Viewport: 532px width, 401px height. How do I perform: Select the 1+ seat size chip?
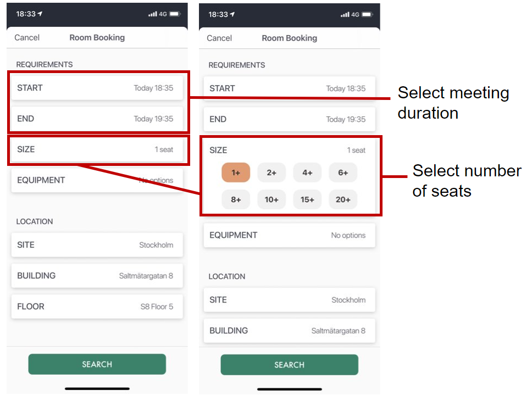click(236, 172)
